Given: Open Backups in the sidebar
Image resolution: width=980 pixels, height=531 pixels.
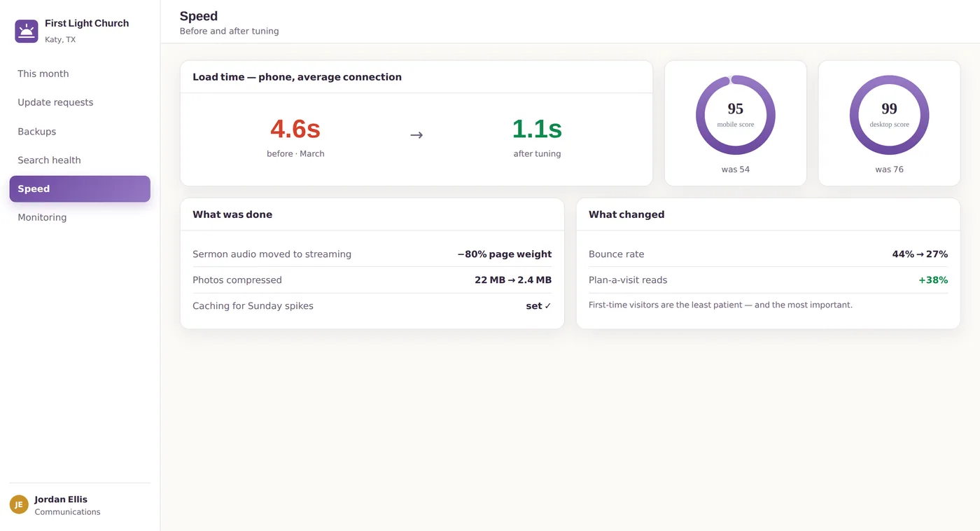Looking at the screenshot, I should pos(80,132).
